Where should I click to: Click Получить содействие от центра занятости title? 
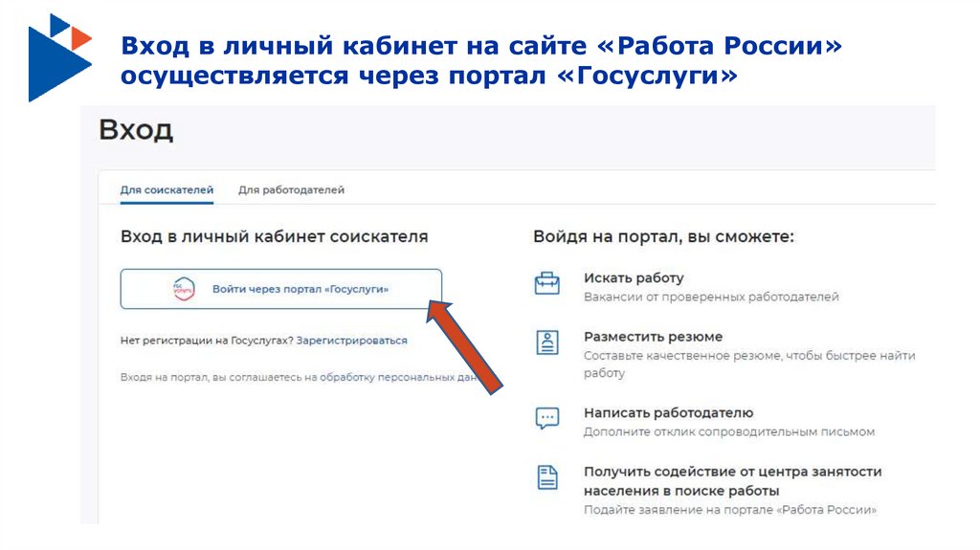[x=733, y=480]
